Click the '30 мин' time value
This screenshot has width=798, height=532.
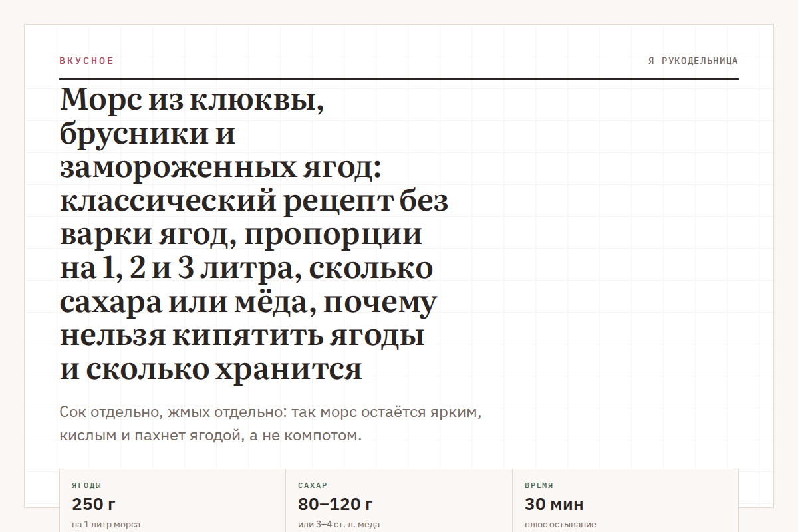pos(554,504)
